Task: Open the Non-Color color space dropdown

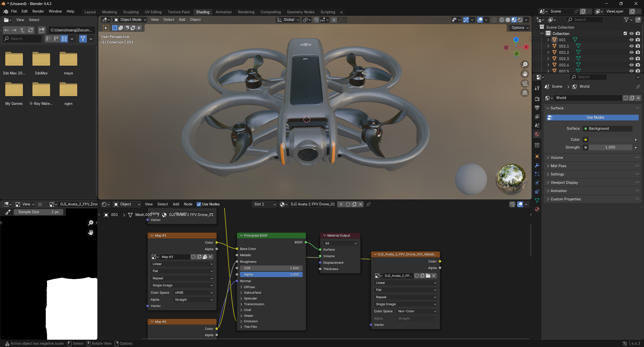Action: tap(416, 311)
